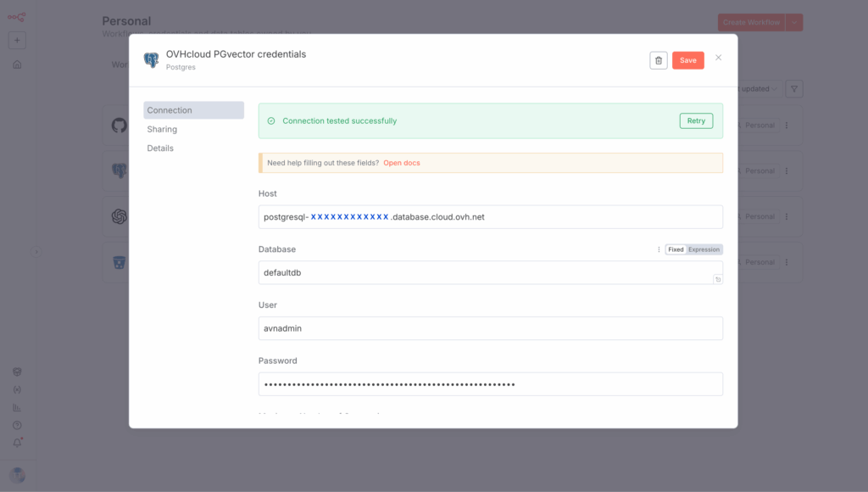This screenshot has width=868, height=492.
Task: Click into the Password input field
Action: [490, 384]
